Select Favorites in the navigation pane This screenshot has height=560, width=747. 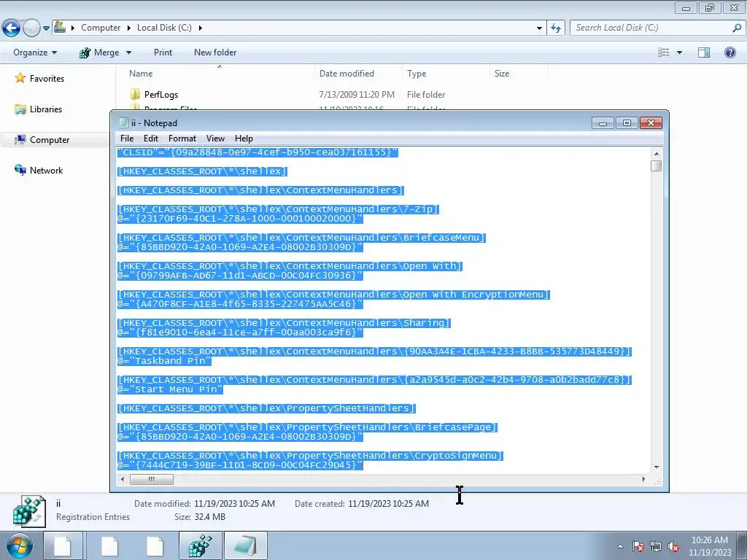pyautogui.click(x=47, y=79)
